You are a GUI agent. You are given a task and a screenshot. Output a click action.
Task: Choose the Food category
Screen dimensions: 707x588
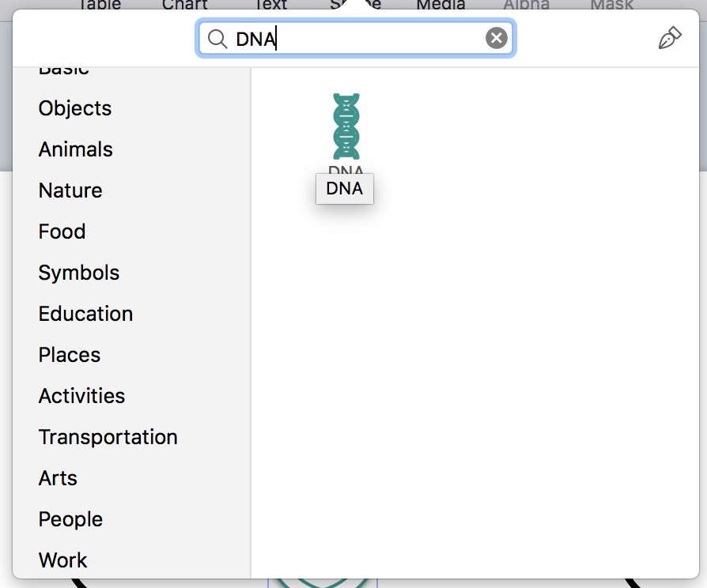click(62, 232)
